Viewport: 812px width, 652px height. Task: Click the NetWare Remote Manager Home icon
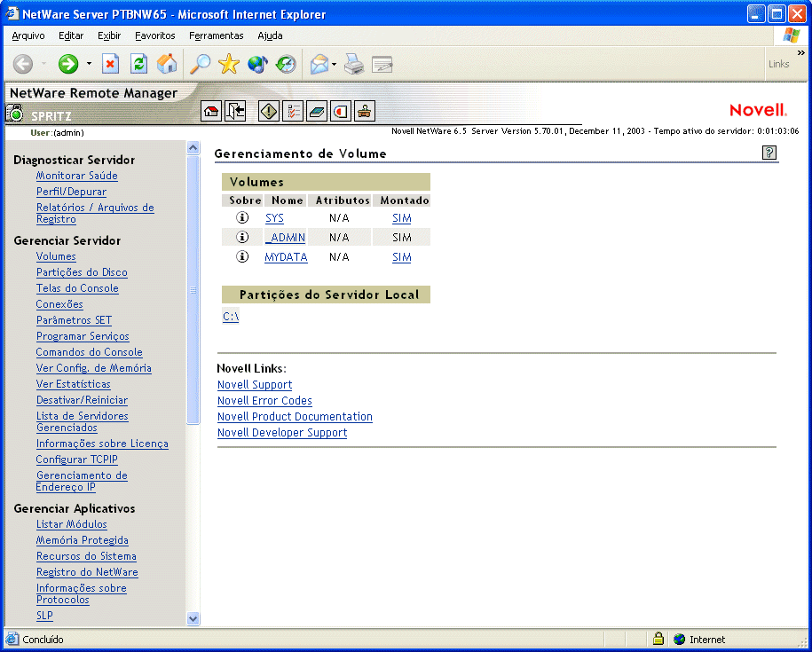click(x=211, y=111)
